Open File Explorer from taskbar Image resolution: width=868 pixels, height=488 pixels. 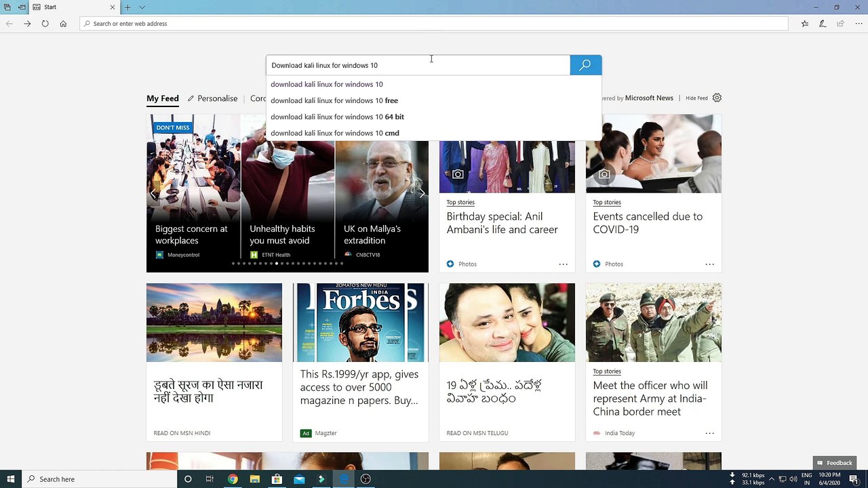click(x=255, y=479)
